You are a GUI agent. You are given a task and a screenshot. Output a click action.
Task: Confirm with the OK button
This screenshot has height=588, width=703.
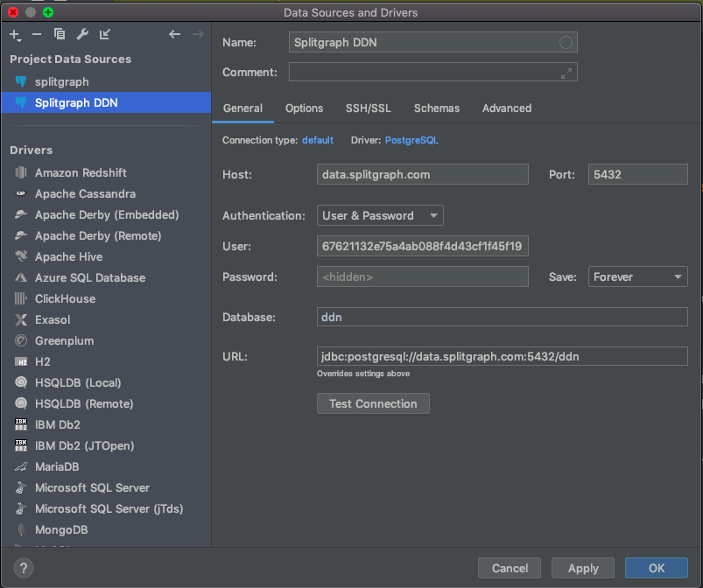[657, 568]
